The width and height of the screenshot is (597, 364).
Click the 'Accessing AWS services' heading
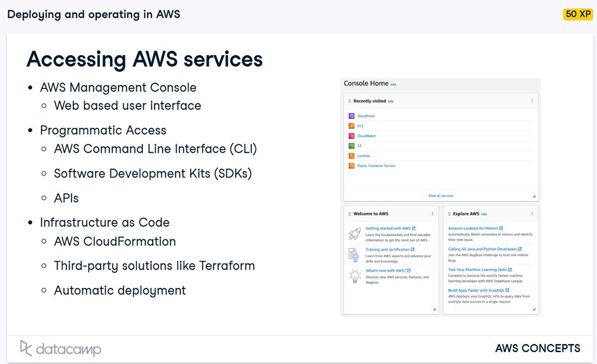pos(144,59)
